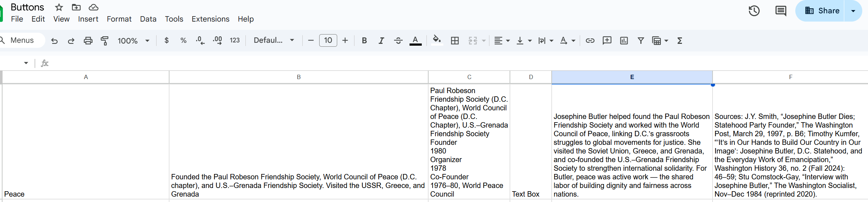Image resolution: width=868 pixels, height=202 pixels.
Task: Open the Extensions menu
Action: [210, 19]
